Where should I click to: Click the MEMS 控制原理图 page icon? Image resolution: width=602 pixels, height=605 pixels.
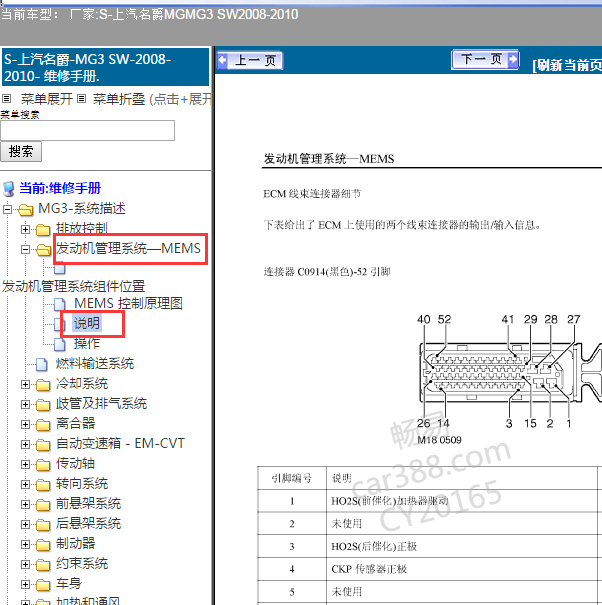59,304
